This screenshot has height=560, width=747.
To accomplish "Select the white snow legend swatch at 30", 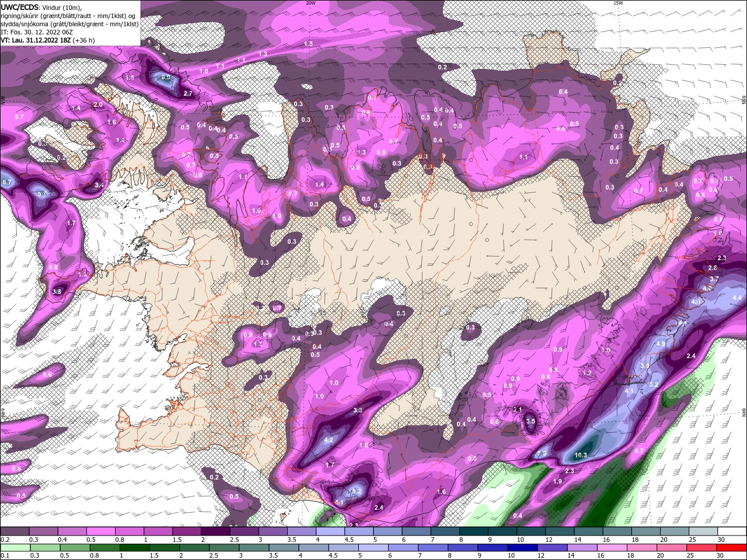I will click(x=732, y=531).
